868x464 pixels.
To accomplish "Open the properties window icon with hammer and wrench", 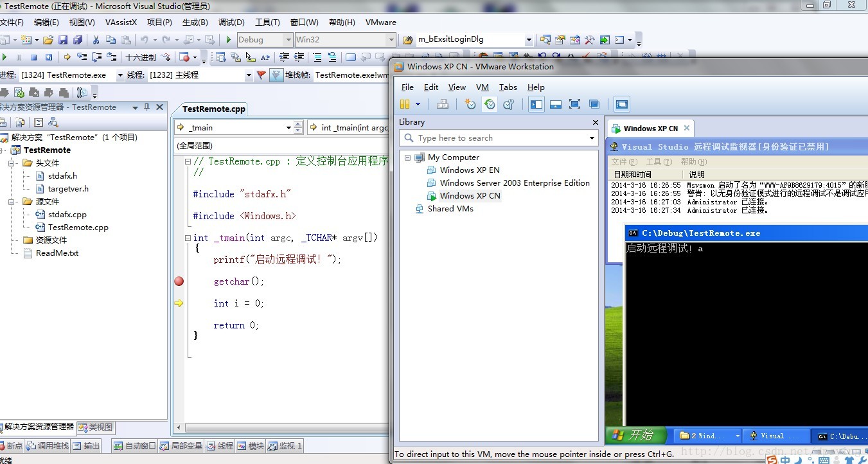I will pos(589,40).
